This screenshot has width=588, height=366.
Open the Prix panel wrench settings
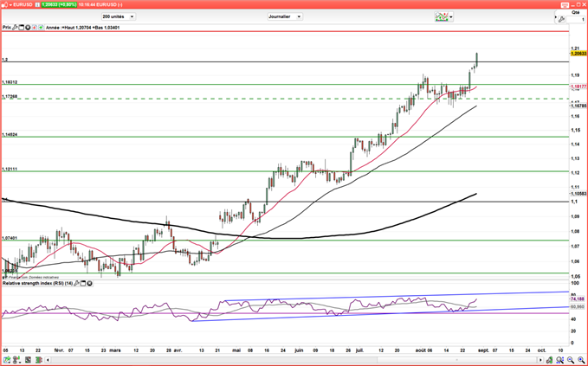15,28
